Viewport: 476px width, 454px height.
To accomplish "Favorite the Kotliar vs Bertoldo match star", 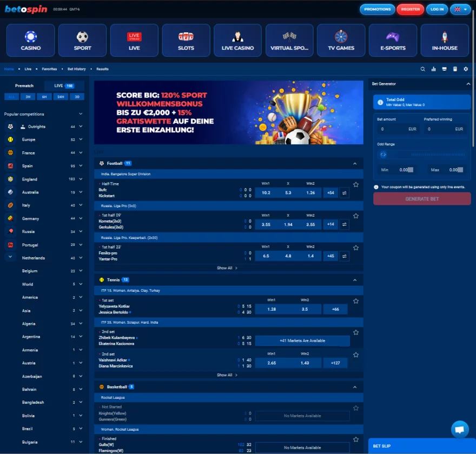I will 356,301.
